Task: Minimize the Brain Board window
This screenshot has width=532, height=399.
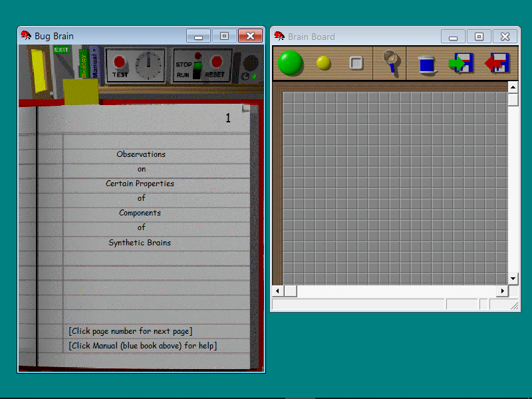Action: pos(454,37)
